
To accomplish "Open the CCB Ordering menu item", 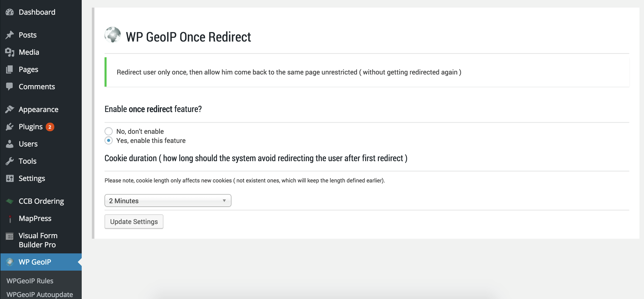I will coord(41,201).
